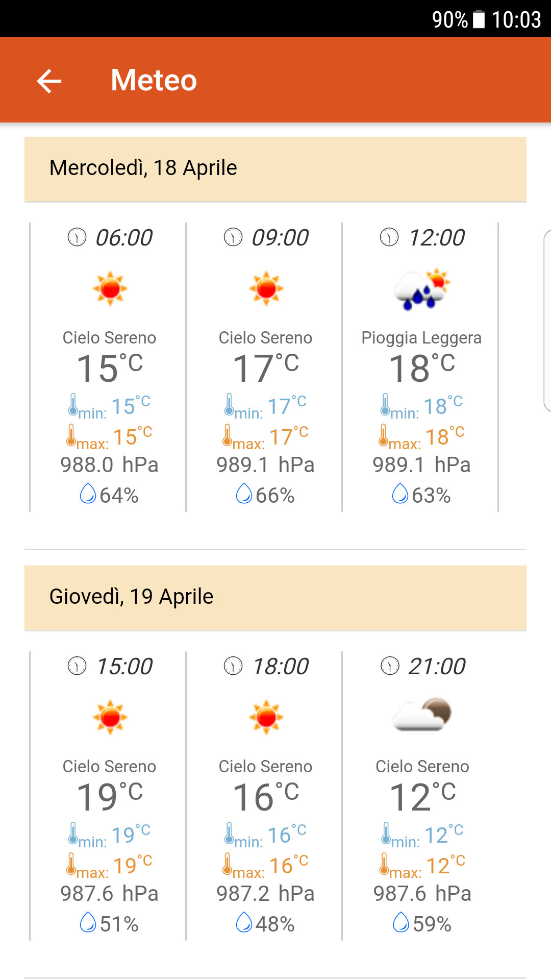
Task: Tap the sun icon for 09:00 Wednesday
Action: (266, 288)
